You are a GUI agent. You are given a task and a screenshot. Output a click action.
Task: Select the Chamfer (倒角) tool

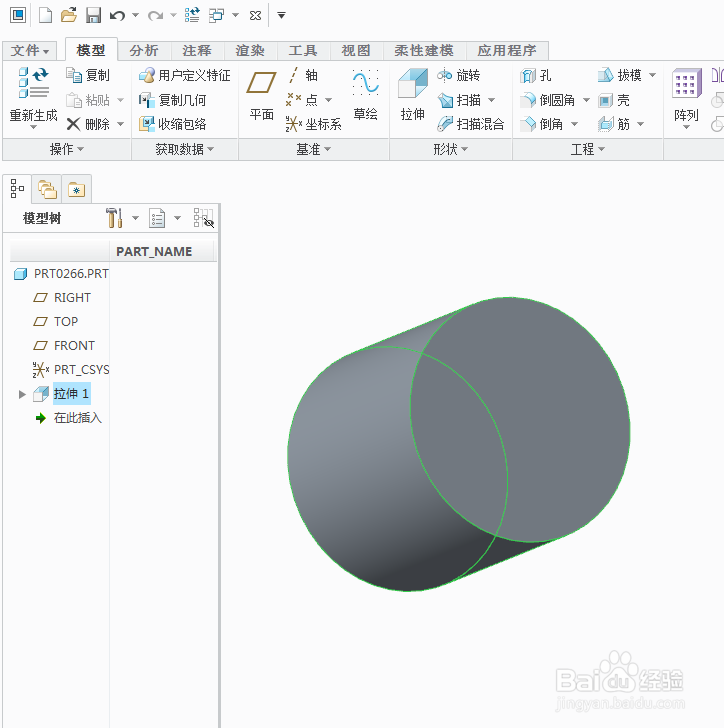tap(541, 124)
